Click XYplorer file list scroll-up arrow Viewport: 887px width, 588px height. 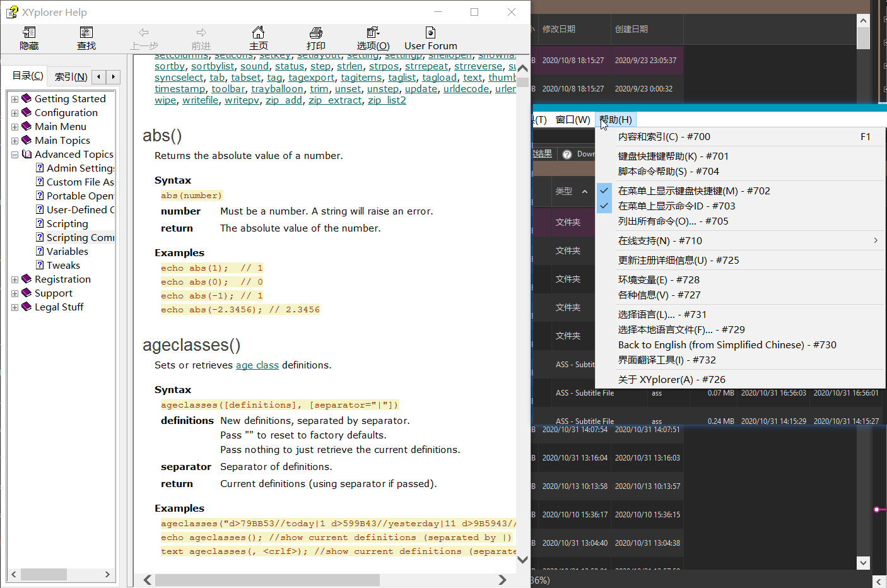[863, 20]
